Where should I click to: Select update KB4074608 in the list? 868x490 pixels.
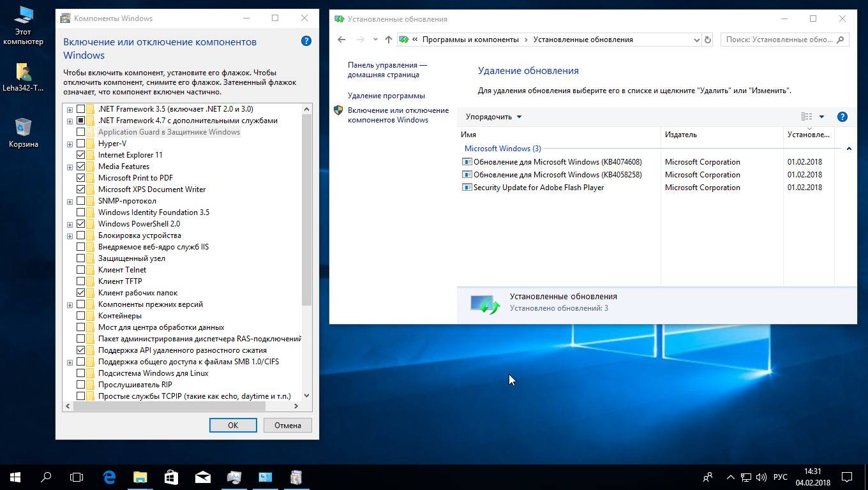click(557, 162)
